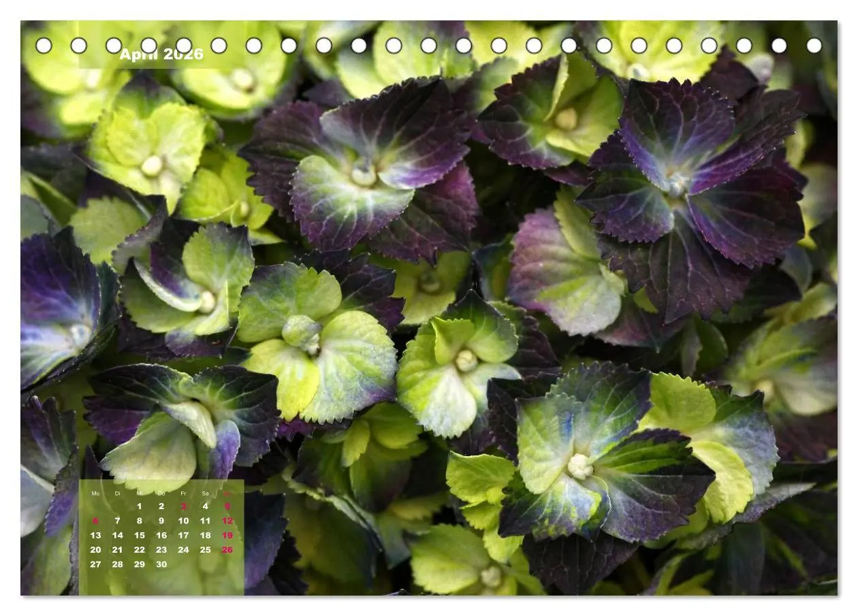Select the red Sunday date 12

point(227,521)
